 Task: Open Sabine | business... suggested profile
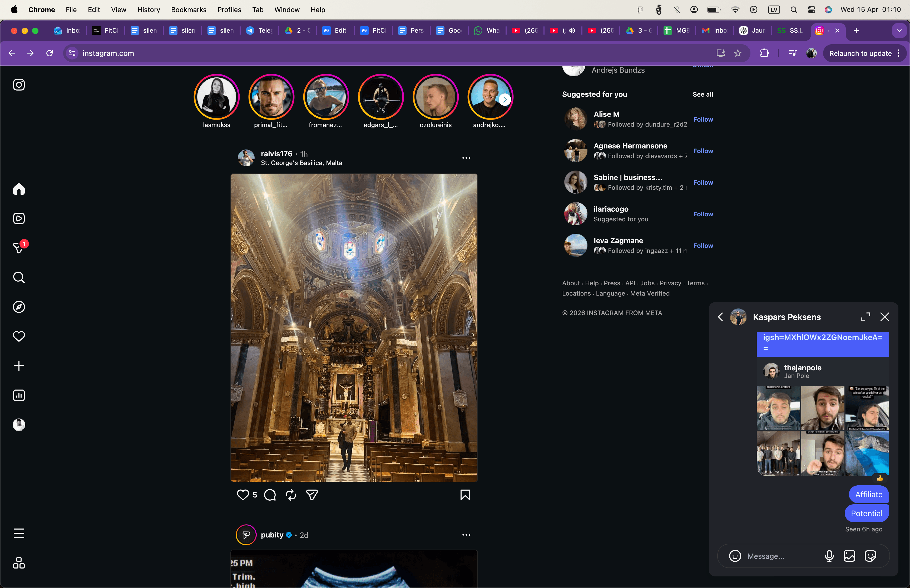pos(628,178)
